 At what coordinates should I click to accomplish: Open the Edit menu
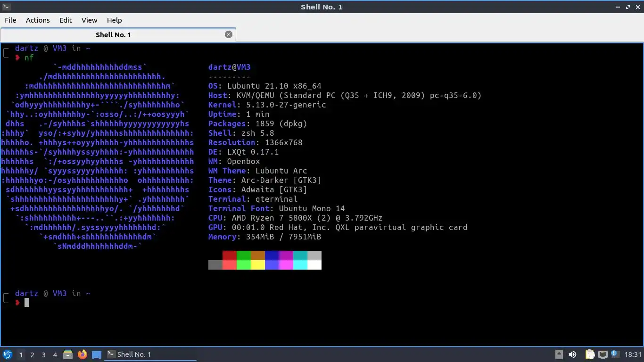coord(66,20)
